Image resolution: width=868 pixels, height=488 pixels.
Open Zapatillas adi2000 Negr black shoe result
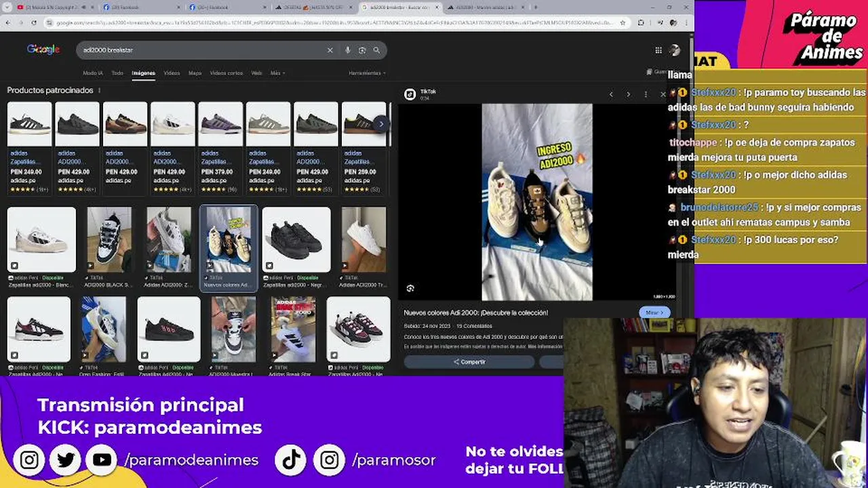pyautogui.click(x=296, y=247)
